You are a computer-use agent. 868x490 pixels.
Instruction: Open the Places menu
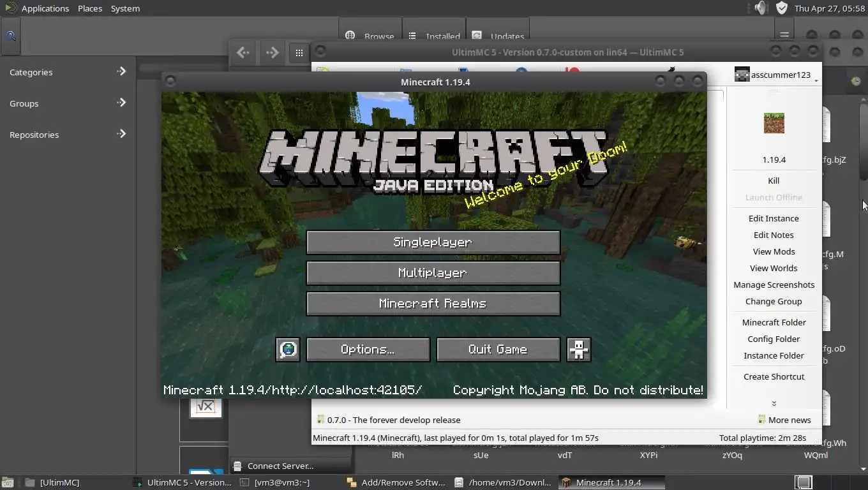point(90,8)
